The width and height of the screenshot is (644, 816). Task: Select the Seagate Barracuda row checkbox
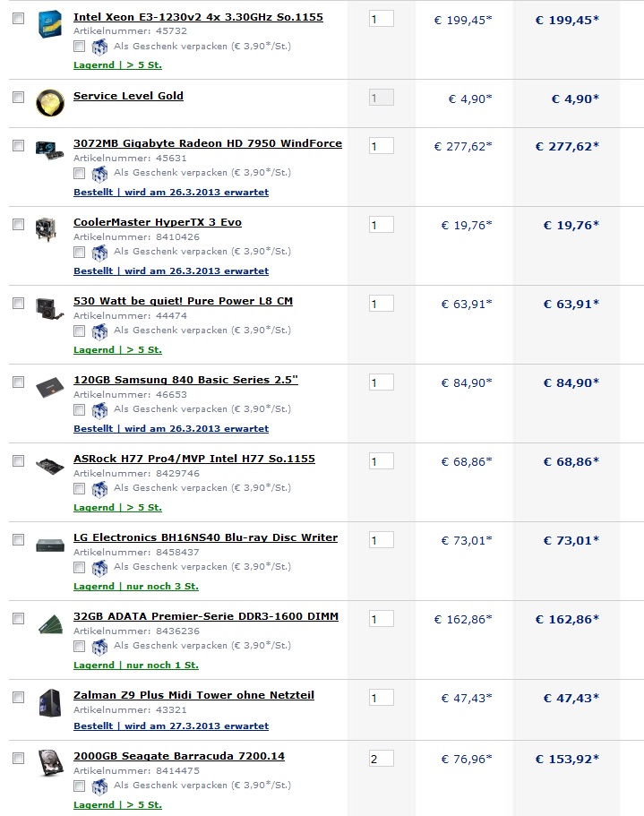point(18,759)
